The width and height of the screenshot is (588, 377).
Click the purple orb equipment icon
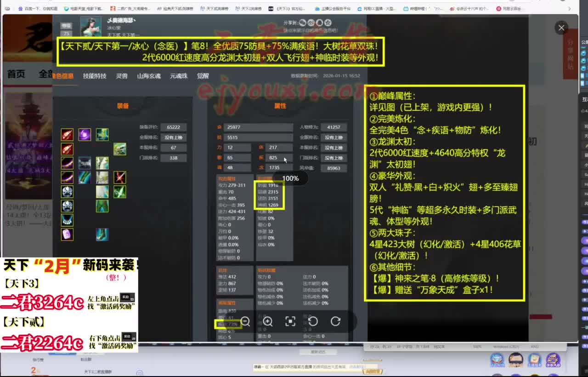pos(85,134)
